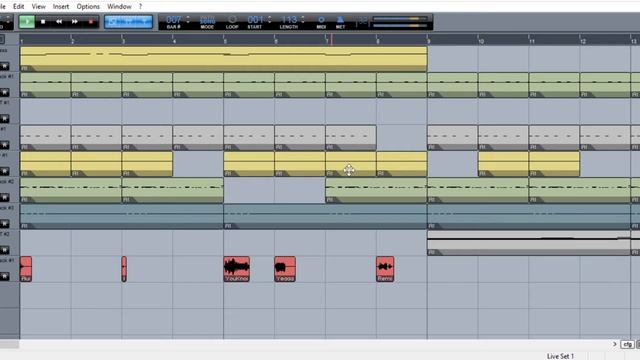Click the > scroll arrow beside cfg
This screenshot has height=360, width=640.
615,344
